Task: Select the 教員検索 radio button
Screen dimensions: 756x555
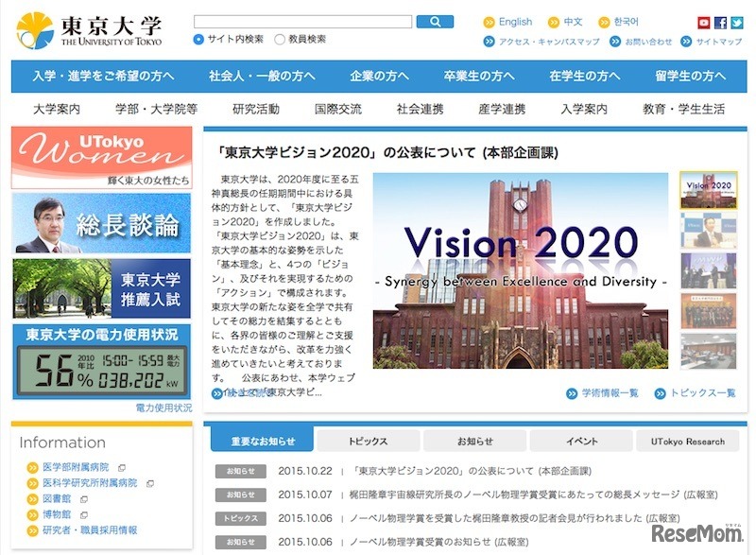Action: (x=280, y=40)
